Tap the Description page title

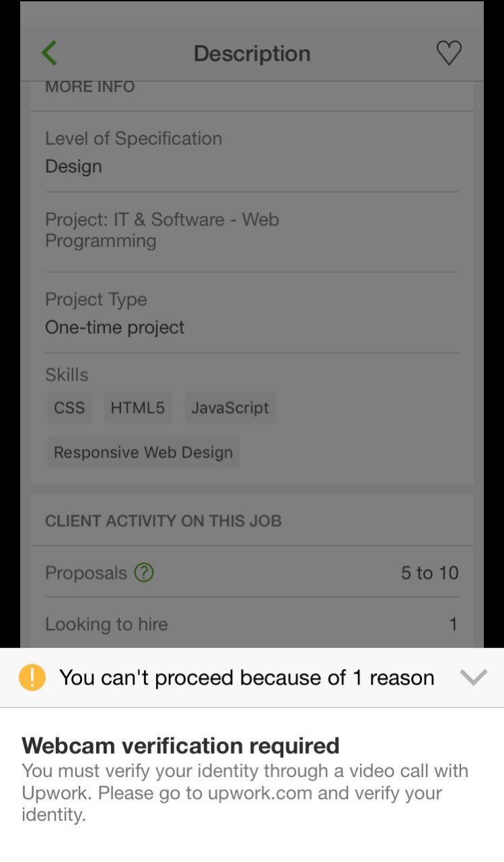coord(252,54)
